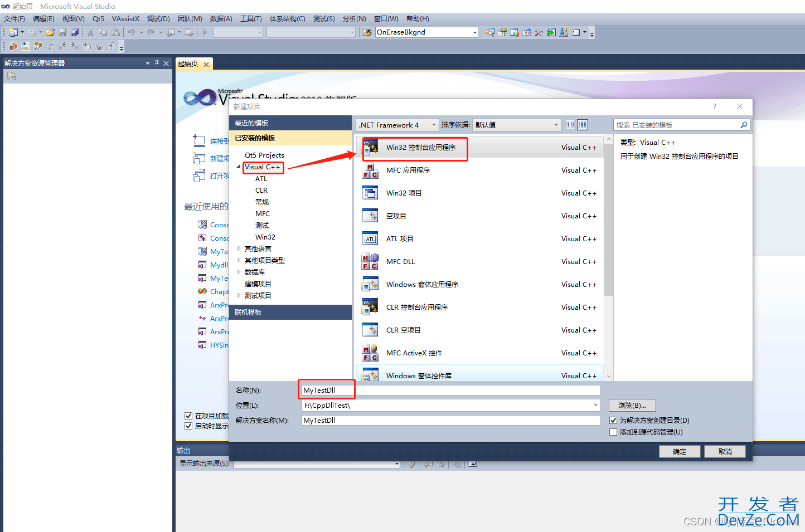Click the pin icon on Solution Explorer panel
Image resolution: width=805 pixels, height=532 pixels.
(x=157, y=63)
